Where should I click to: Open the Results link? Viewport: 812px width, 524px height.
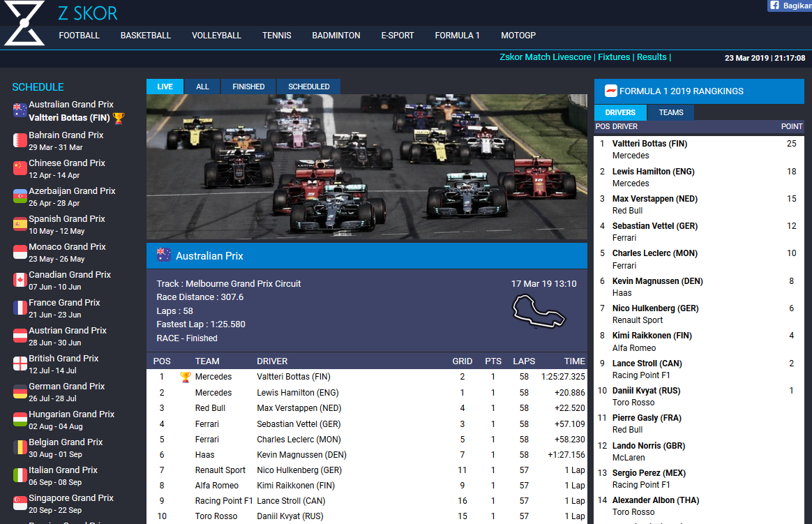point(652,57)
